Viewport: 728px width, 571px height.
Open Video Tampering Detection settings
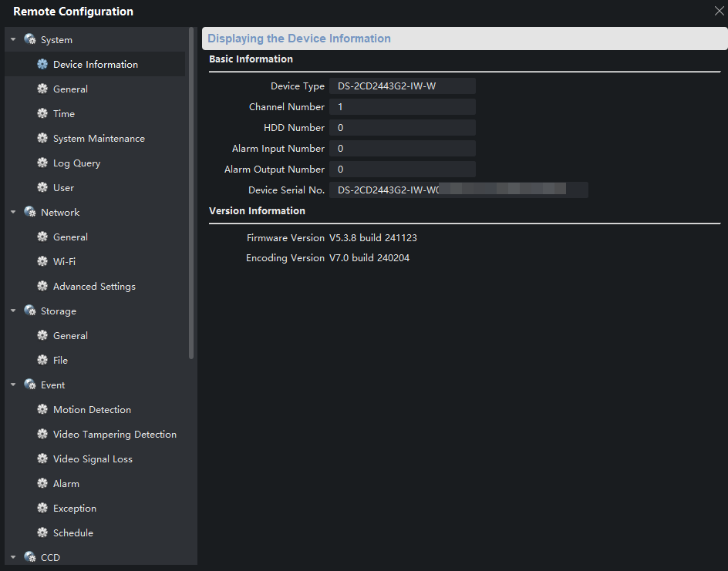tap(114, 435)
